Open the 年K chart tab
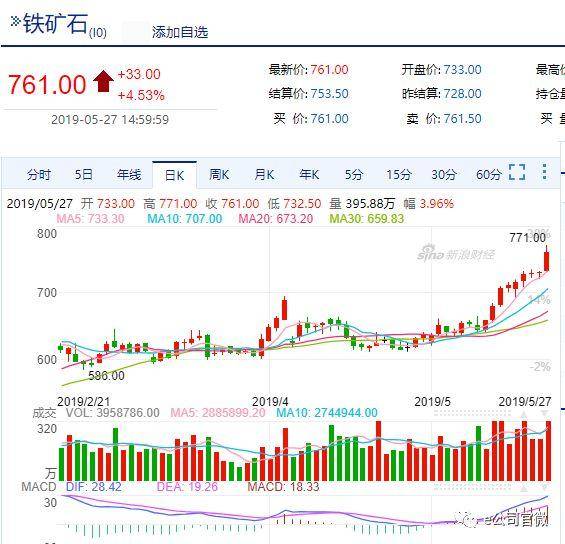The width and height of the screenshot is (565, 544). (x=309, y=175)
